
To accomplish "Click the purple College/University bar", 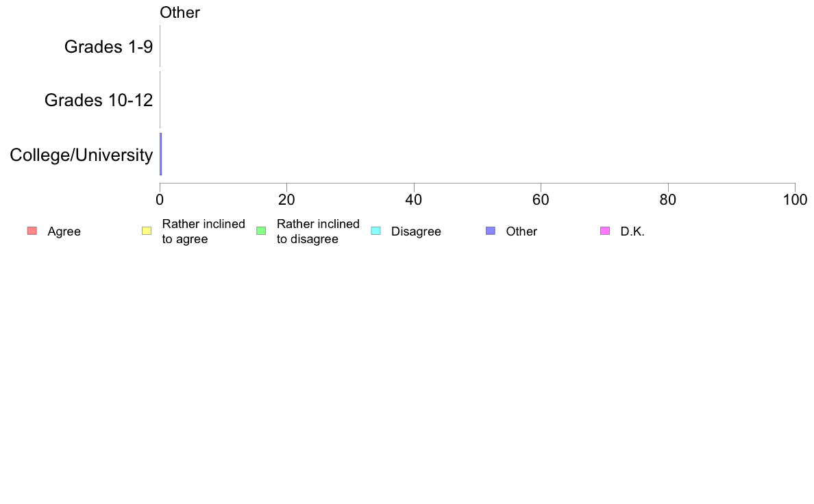I will 161,154.
